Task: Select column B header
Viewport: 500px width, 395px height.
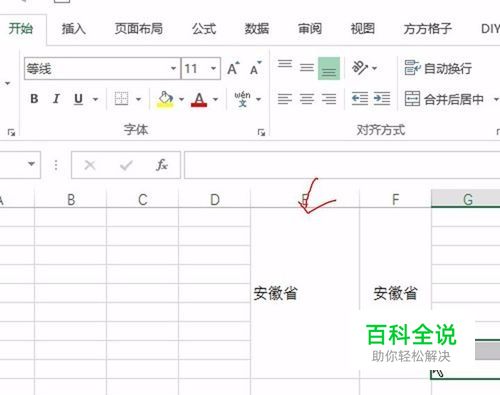Action: pyautogui.click(x=71, y=199)
